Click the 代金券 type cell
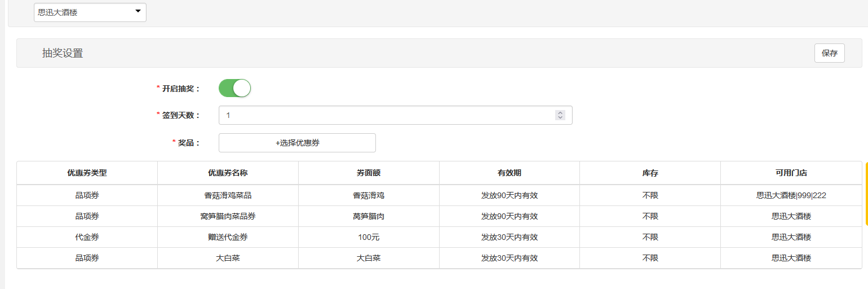This screenshot has height=289, width=868. [87, 237]
